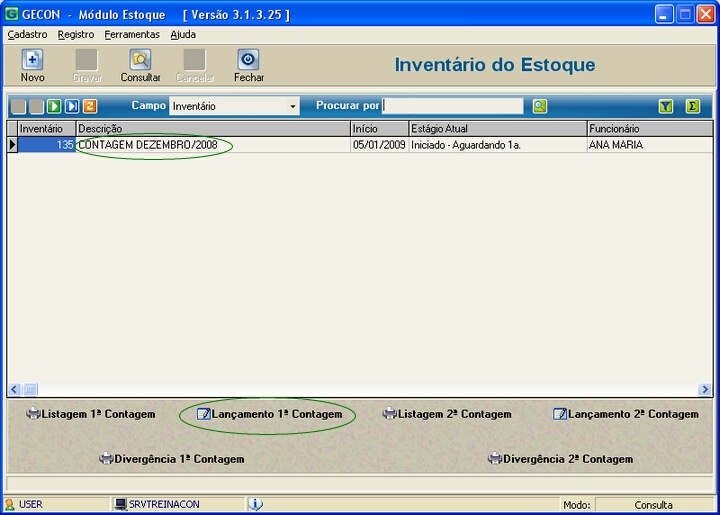Click Listagem 1ª Contagem button
The width and height of the screenshot is (720, 515).
coord(91,414)
